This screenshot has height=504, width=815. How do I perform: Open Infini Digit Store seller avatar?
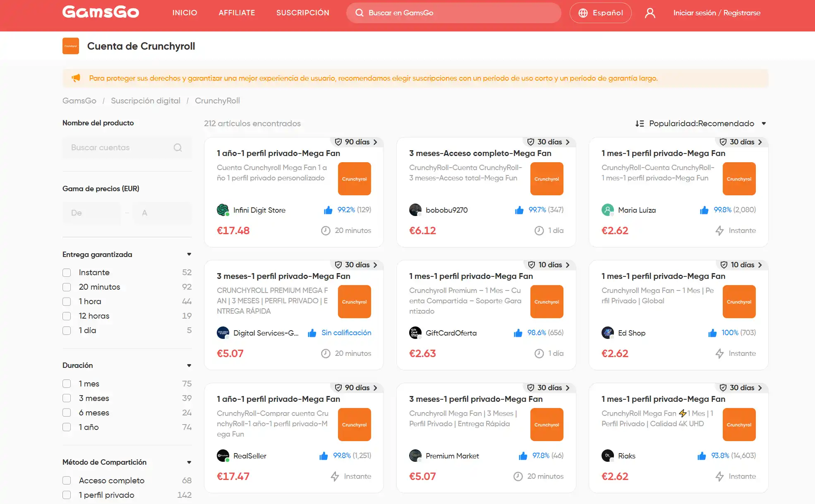point(223,210)
